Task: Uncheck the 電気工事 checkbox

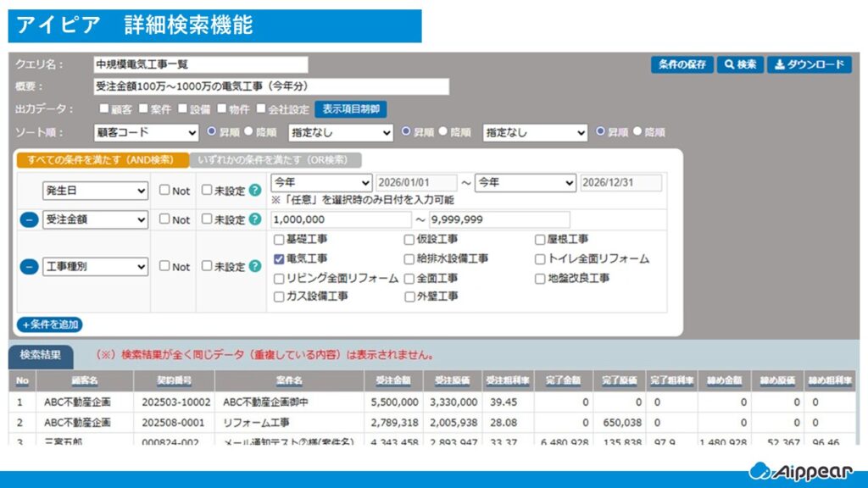Action: [x=279, y=258]
